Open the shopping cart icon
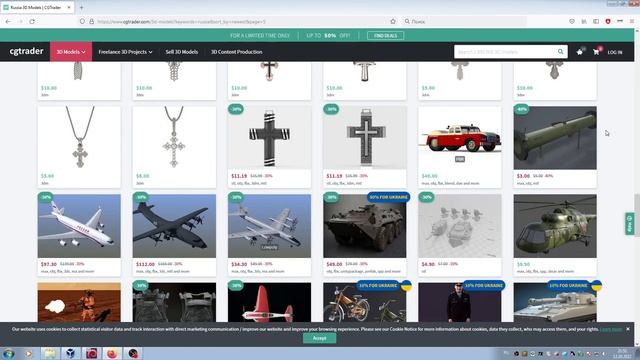 [596, 52]
